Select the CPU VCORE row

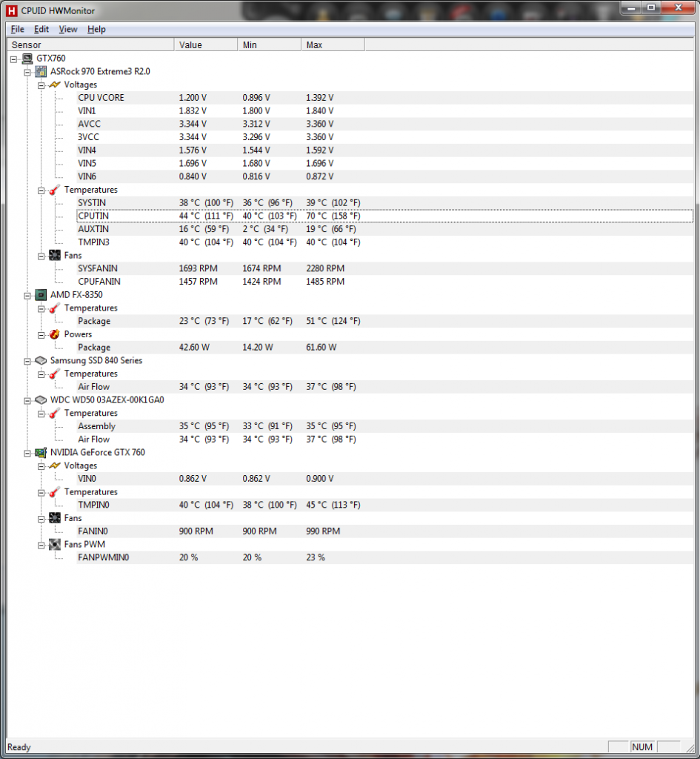tap(384, 98)
